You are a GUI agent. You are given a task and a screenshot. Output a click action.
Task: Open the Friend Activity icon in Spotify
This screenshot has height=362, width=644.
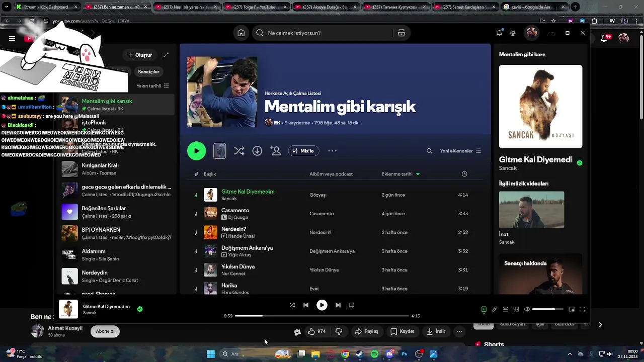513,33
